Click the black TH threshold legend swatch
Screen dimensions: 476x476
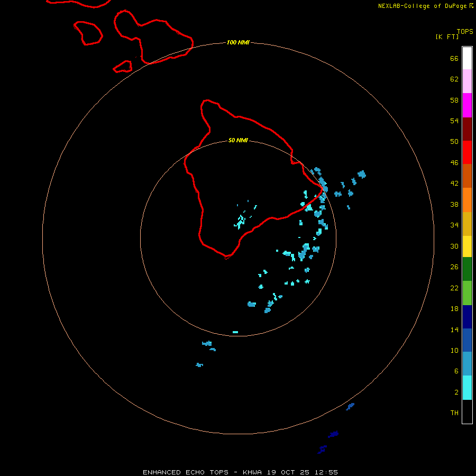467,411
